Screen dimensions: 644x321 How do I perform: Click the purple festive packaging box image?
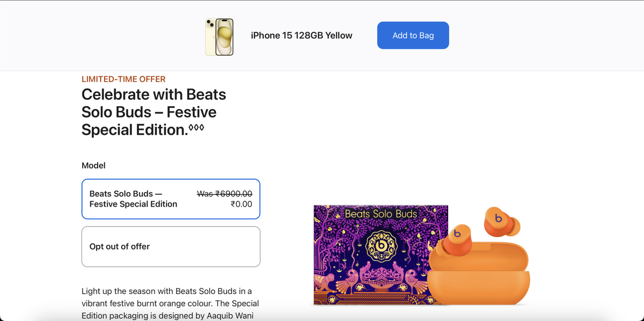point(380,254)
